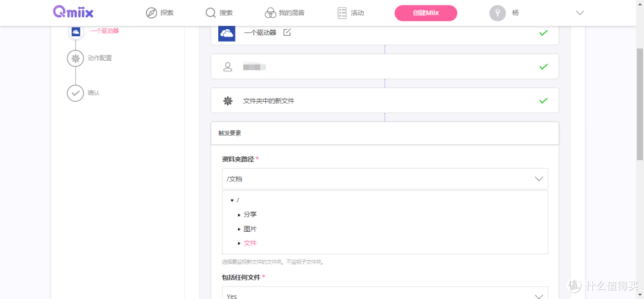Click sidebar label 动作配置
The image size is (644, 299).
[x=100, y=58]
